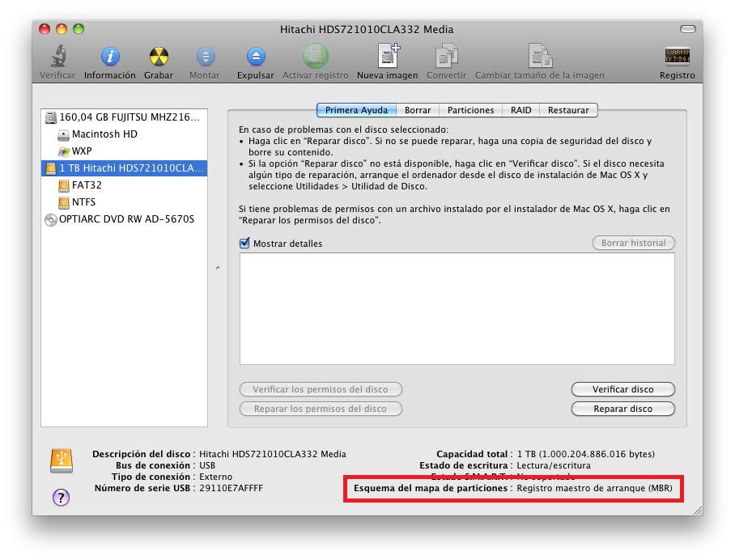The width and height of the screenshot is (735, 560).
Task: Select the NTFS partition
Action: coord(124,202)
